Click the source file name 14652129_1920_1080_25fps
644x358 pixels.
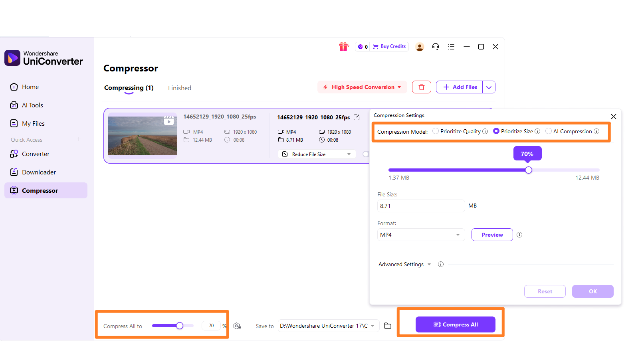coord(220,117)
